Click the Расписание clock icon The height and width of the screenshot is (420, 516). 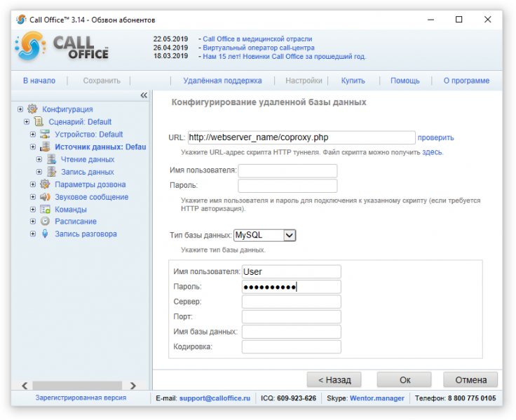(x=45, y=221)
